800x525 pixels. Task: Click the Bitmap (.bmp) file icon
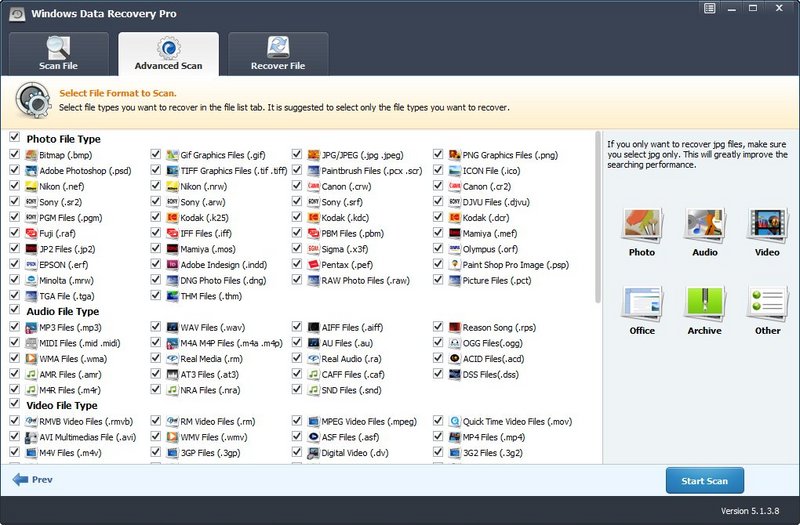point(31,155)
